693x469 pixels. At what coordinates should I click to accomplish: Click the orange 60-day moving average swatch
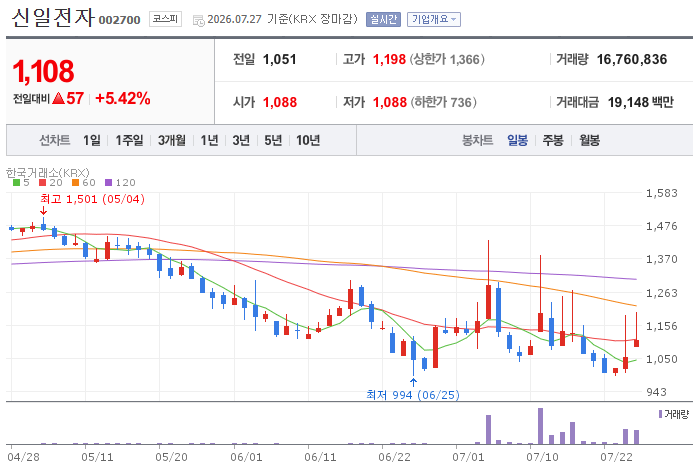[x=76, y=183]
